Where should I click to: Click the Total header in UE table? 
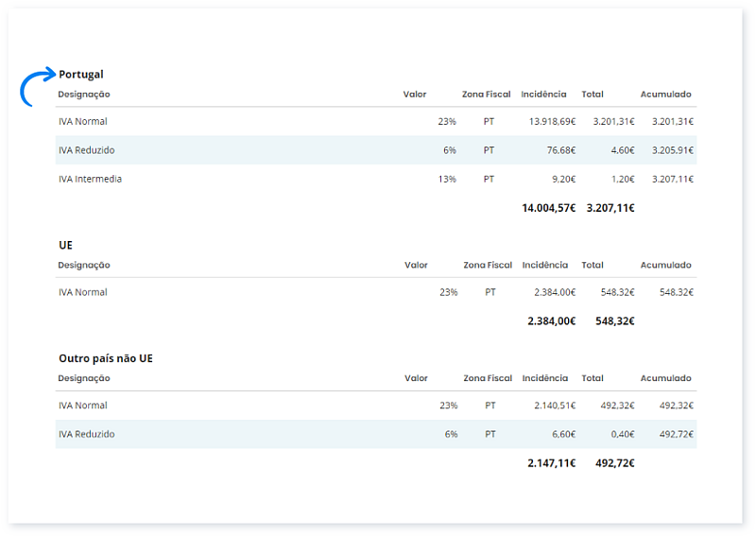tap(593, 266)
